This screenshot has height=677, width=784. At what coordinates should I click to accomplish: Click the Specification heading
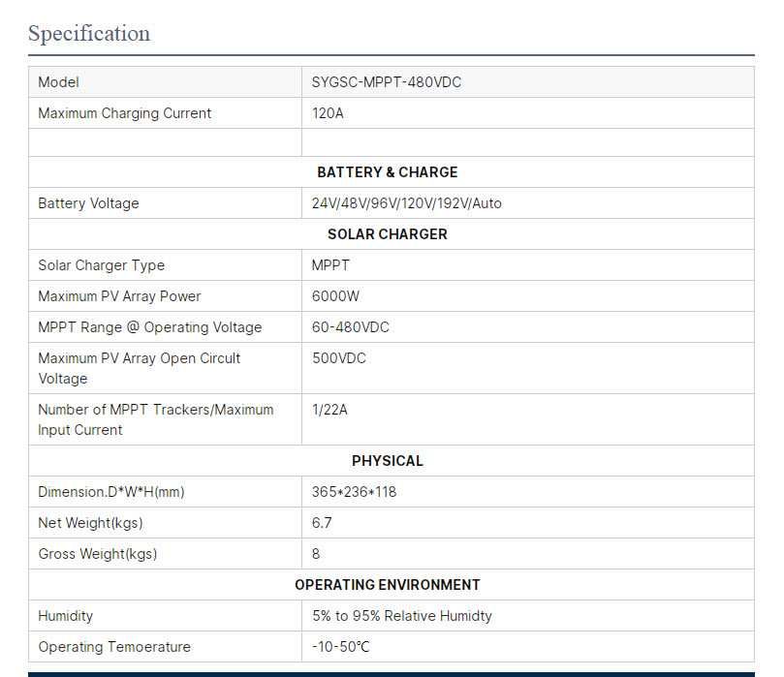[89, 34]
